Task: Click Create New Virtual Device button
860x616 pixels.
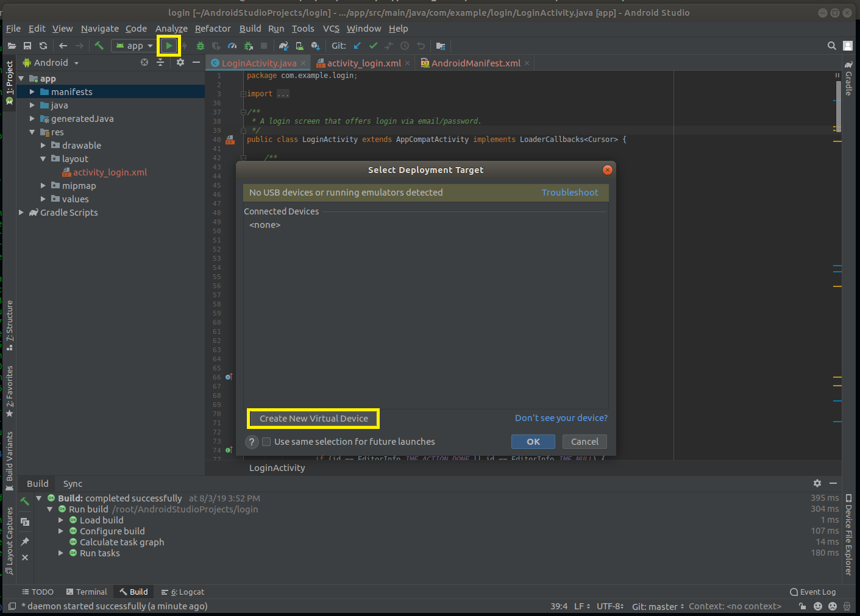Action: (313, 419)
